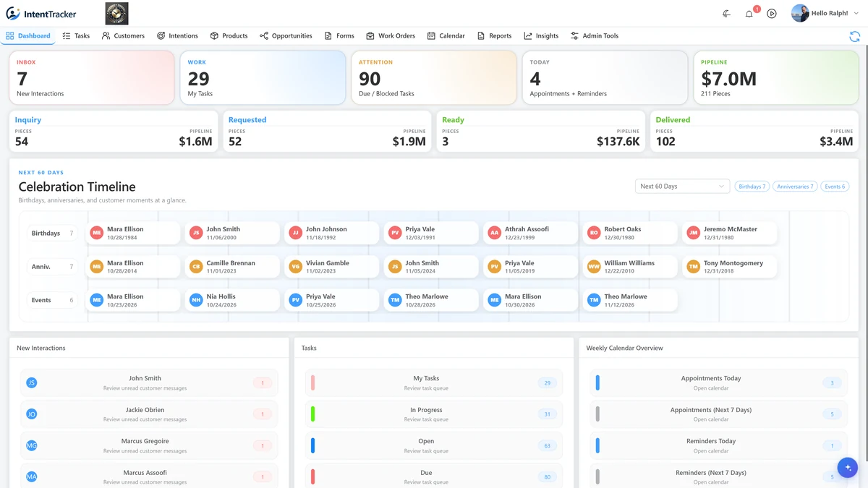Click WW avatar on William Williams anniversary
Viewport: 868px width, 488px height.
coord(594,267)
